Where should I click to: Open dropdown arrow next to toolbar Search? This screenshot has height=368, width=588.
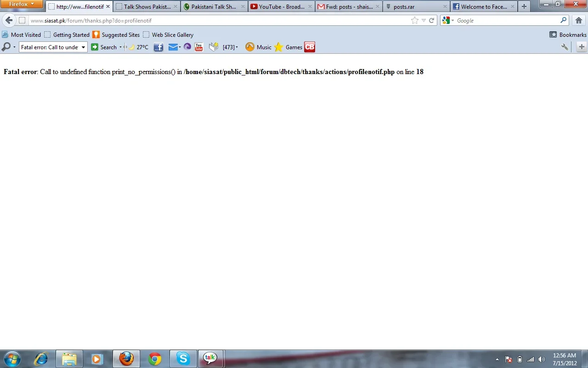point(120,47)
